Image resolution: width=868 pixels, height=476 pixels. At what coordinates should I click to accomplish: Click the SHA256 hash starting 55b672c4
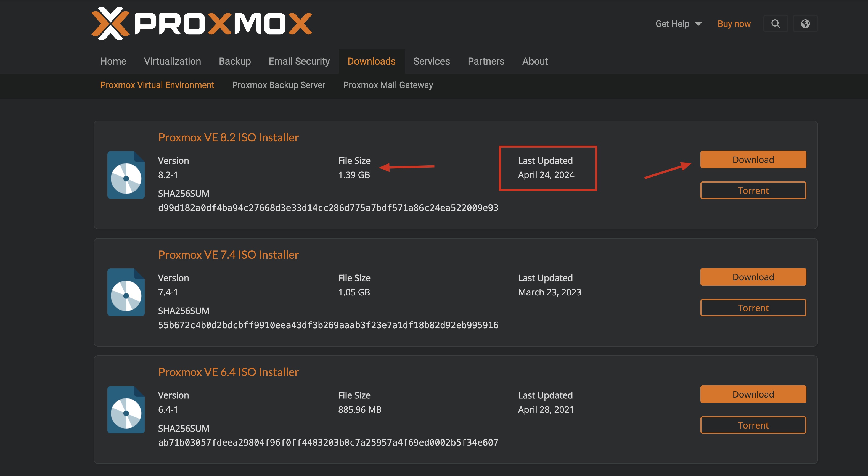click(x=328, y=325)
